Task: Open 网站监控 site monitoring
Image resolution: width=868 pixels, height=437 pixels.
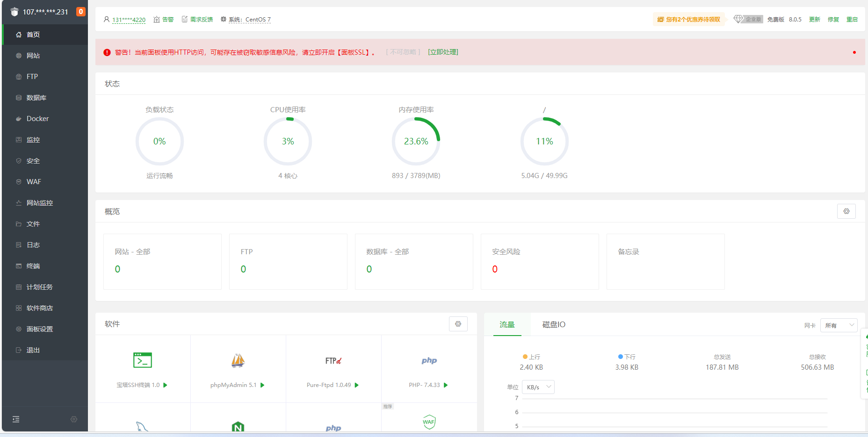Action: pyautogui.click(x=45, y=203)
